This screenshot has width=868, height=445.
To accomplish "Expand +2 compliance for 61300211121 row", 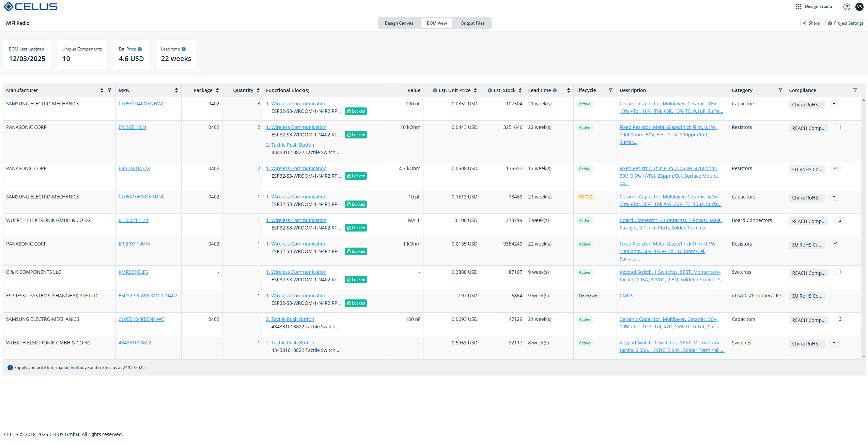I will click(839, 221).
